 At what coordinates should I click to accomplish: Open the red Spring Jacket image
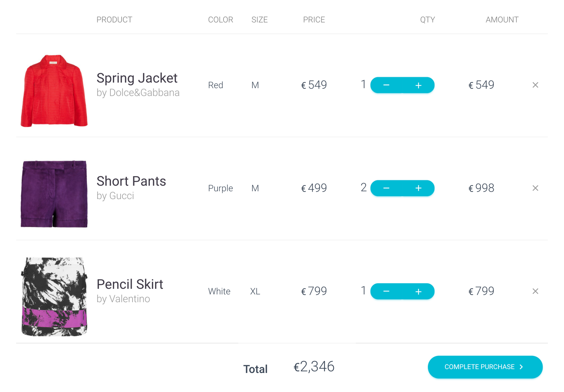coord(54,91)
